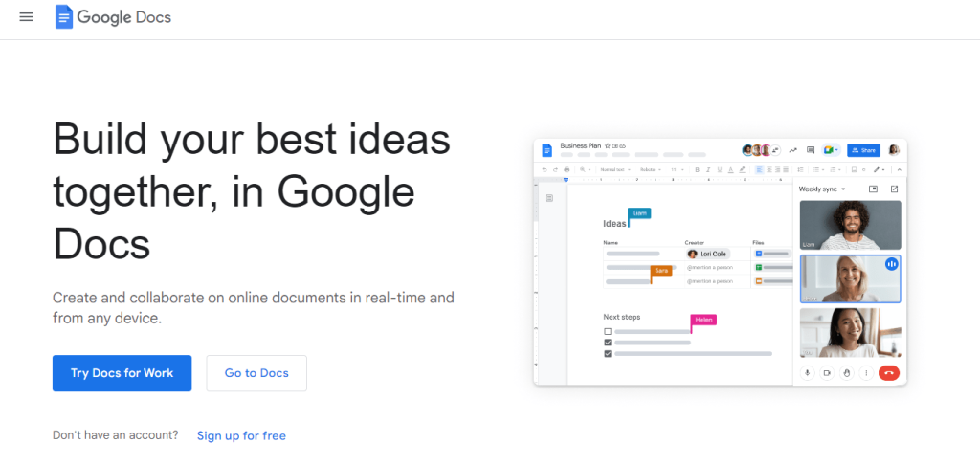This screenshot has height=466, width=980.
Task: Open the zoom level dropdown
Action: 586,170
